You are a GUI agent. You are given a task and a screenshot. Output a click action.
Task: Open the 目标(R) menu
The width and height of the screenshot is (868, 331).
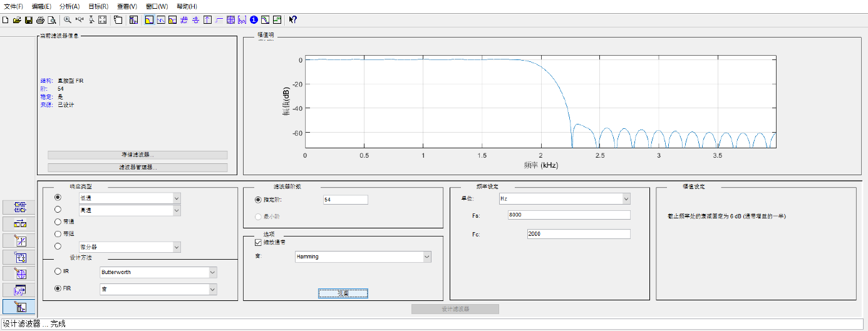pyautogui.click(x=98, y=6)
